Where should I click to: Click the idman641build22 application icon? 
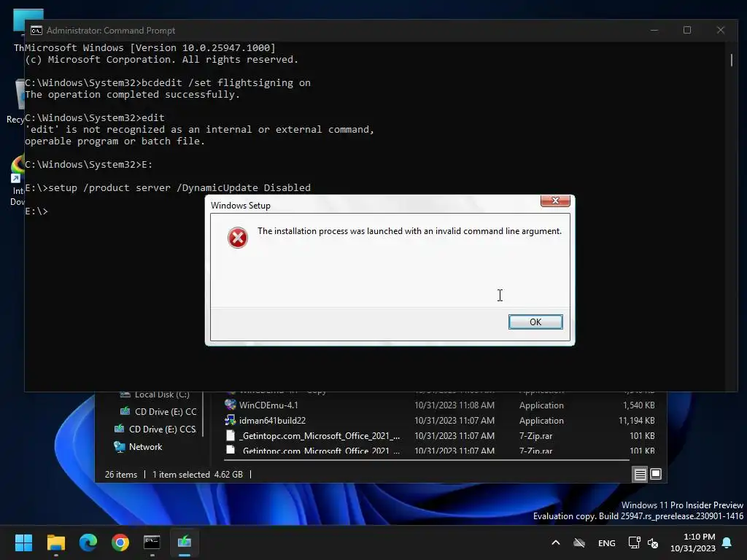pos(231,420)
